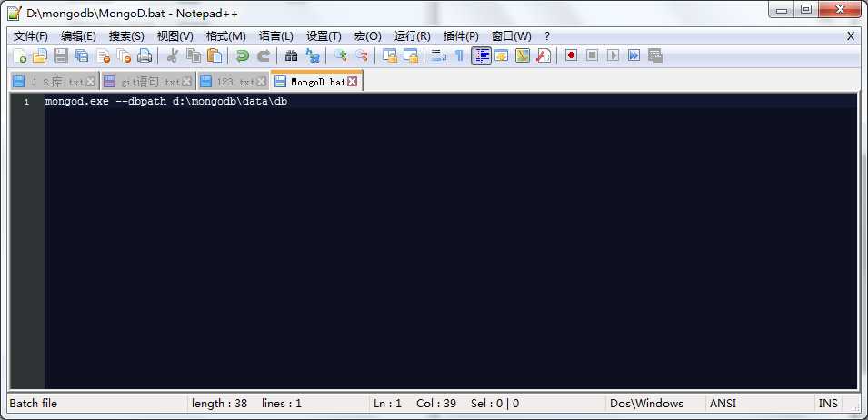
Task: Save all files via the toolbar icon
Action: (82, 55)
